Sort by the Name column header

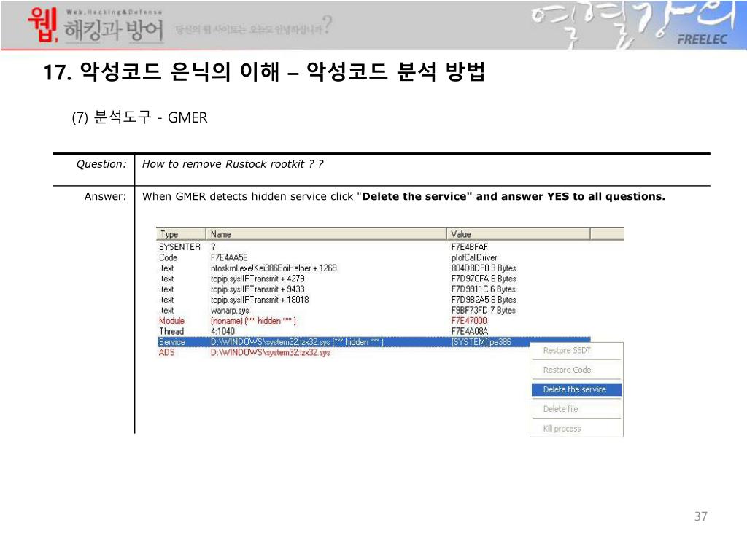point(326,234)
